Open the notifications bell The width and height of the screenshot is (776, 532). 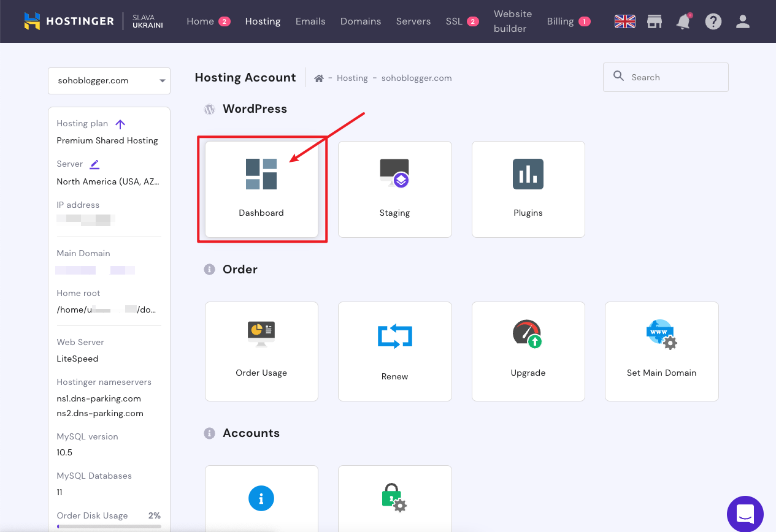click(x=683, y=21)
